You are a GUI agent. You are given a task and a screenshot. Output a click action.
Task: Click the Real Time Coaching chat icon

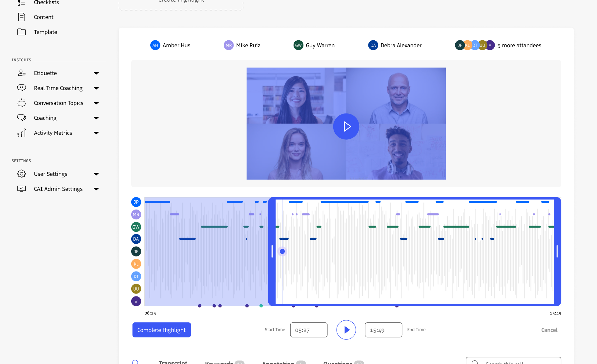[22, 88]
